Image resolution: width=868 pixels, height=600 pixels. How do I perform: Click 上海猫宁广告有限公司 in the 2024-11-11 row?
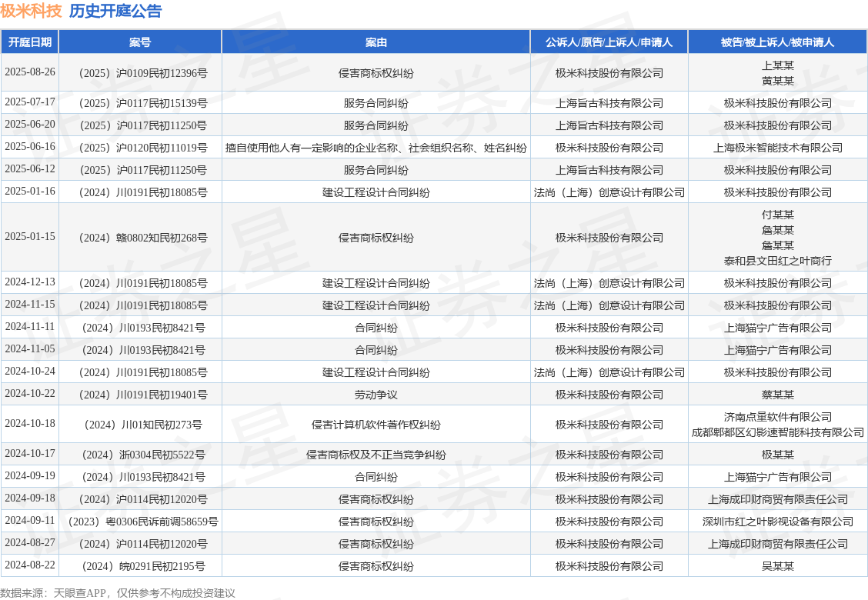(x=778, y=328)
